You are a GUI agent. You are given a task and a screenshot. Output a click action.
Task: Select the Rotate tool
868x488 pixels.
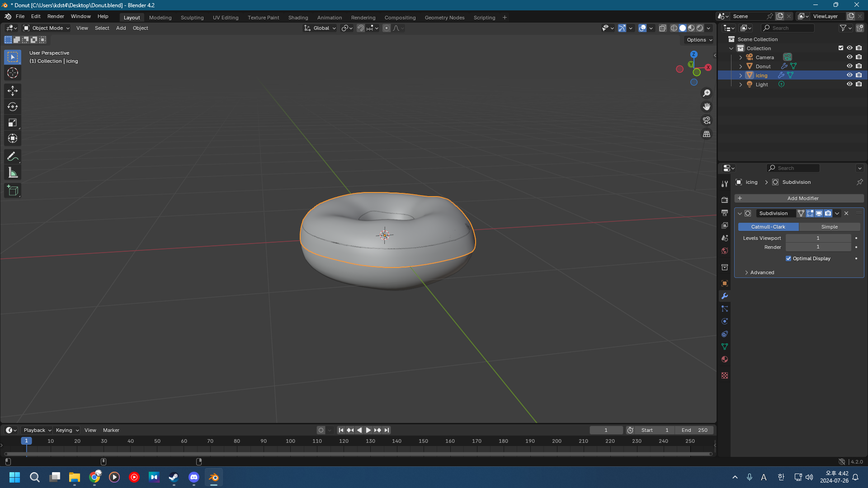12,107
